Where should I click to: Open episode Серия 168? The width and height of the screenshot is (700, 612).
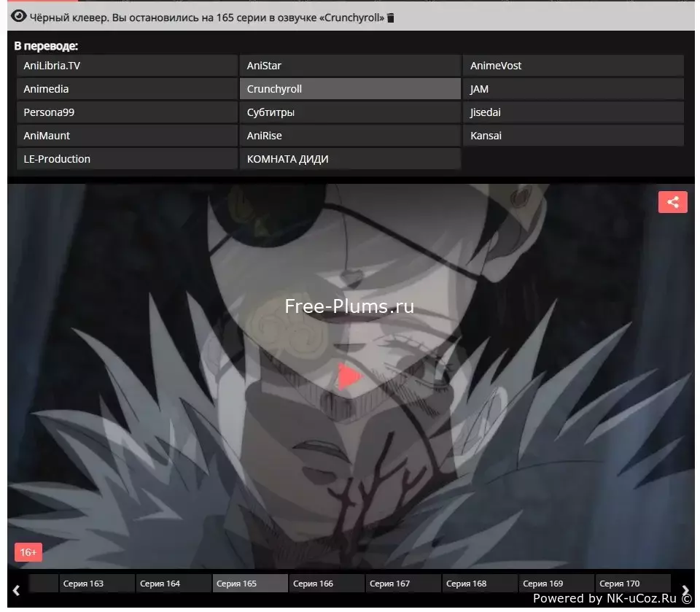click(x=480, y=584)
